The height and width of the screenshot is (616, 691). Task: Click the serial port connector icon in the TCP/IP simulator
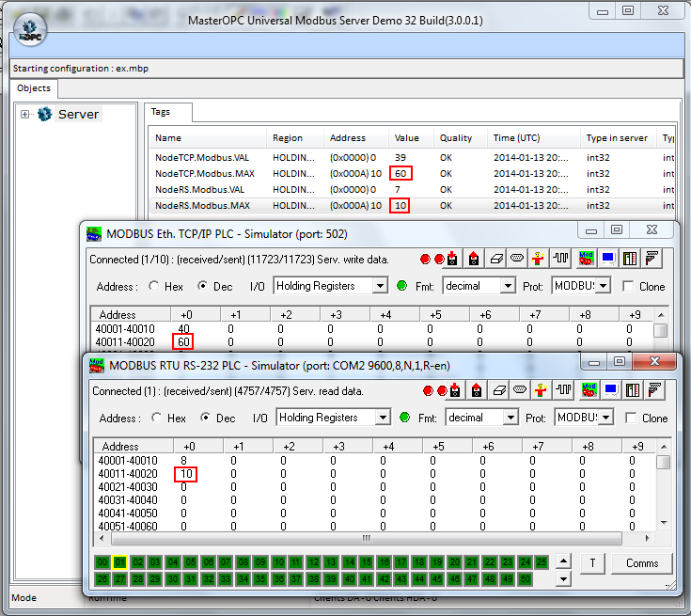coord(517,258)
